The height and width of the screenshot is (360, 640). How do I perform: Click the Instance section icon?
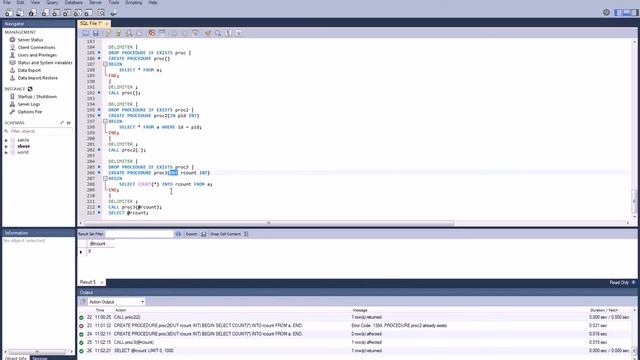(30, 89)
